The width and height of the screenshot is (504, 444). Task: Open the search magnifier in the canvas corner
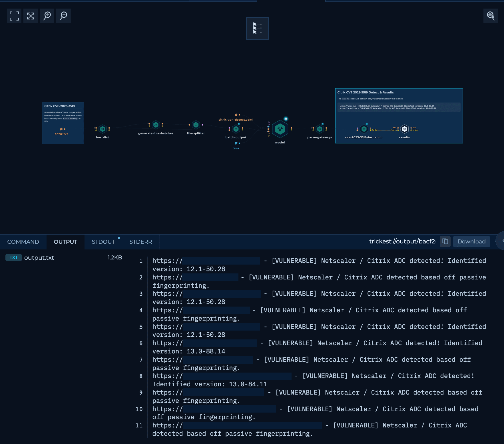tap(491, 16)
